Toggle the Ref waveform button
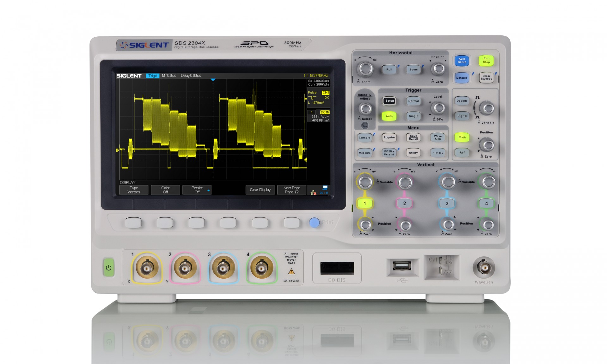This screenshot has height=364, width=607. point(462,152)
